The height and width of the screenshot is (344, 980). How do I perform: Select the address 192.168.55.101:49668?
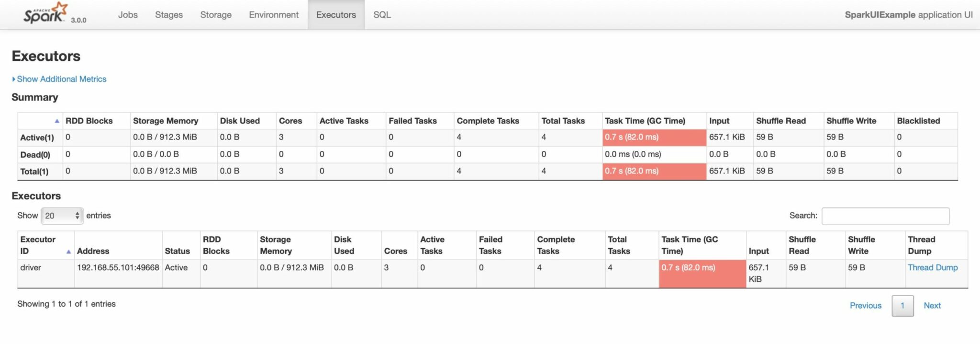pyautogui.click(x=118, y=267)
